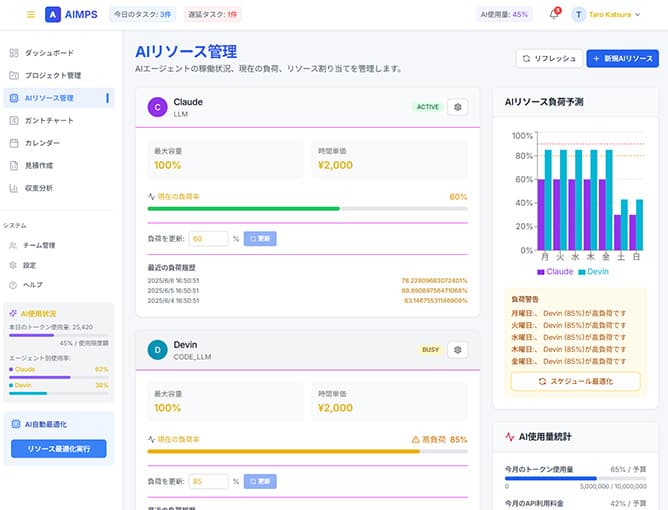Click Claude's load update input field
The height and width of the screenshot is (510, 668).
pos(209,239)
